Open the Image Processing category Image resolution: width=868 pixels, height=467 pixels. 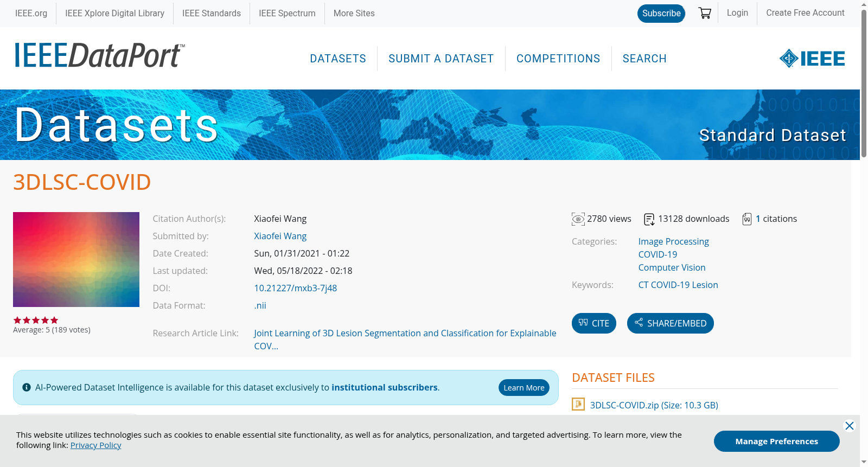tap(673, 241)
